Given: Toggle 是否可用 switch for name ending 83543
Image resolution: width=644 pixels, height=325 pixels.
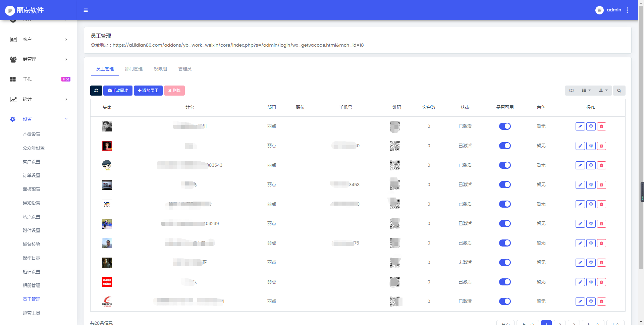Looking at the screenshot, I should click(x=505, y=165).
